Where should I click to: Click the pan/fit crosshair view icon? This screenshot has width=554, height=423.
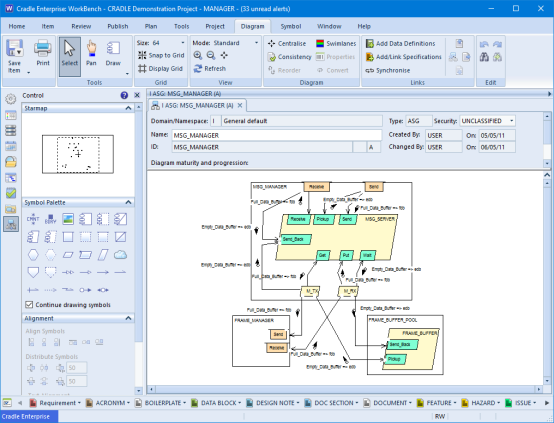tap(224, 55)
